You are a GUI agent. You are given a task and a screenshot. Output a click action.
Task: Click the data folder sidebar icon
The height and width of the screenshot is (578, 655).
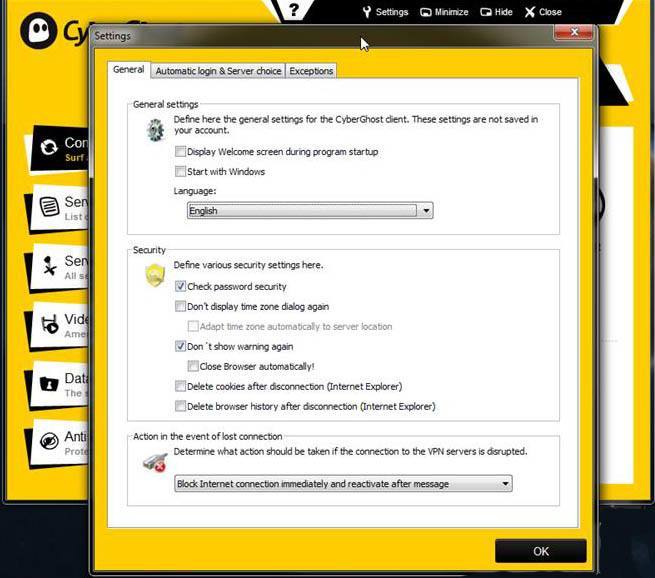tap(49, 384)
